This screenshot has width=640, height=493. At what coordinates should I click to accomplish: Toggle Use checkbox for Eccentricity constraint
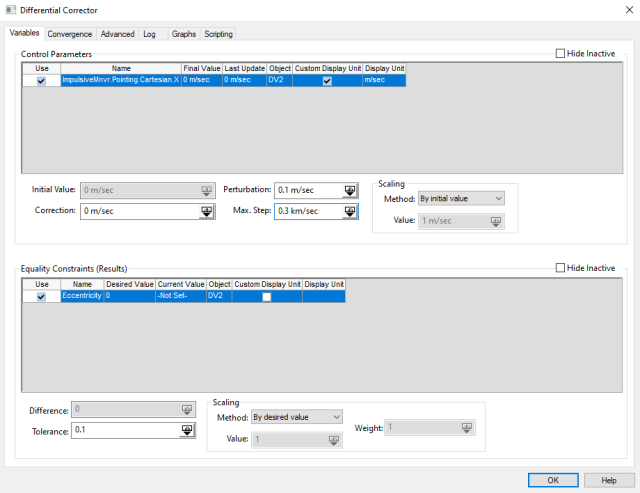[x=41, y=297]
